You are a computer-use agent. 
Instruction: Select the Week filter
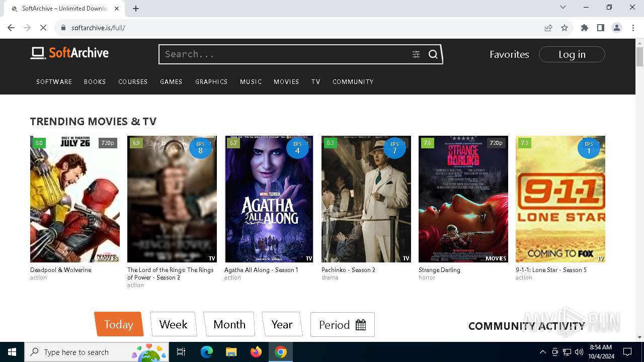pyautogui.click(x=173, y=324)
